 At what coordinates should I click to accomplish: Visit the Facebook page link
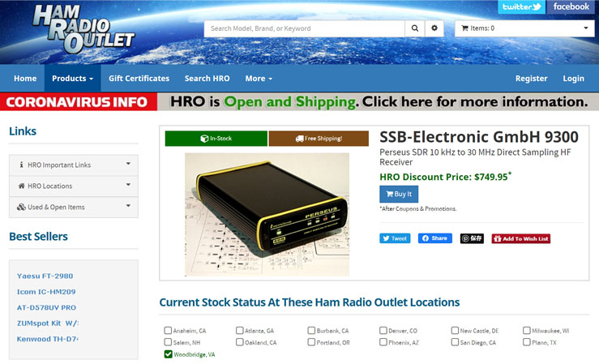click(x=571, y=6)
